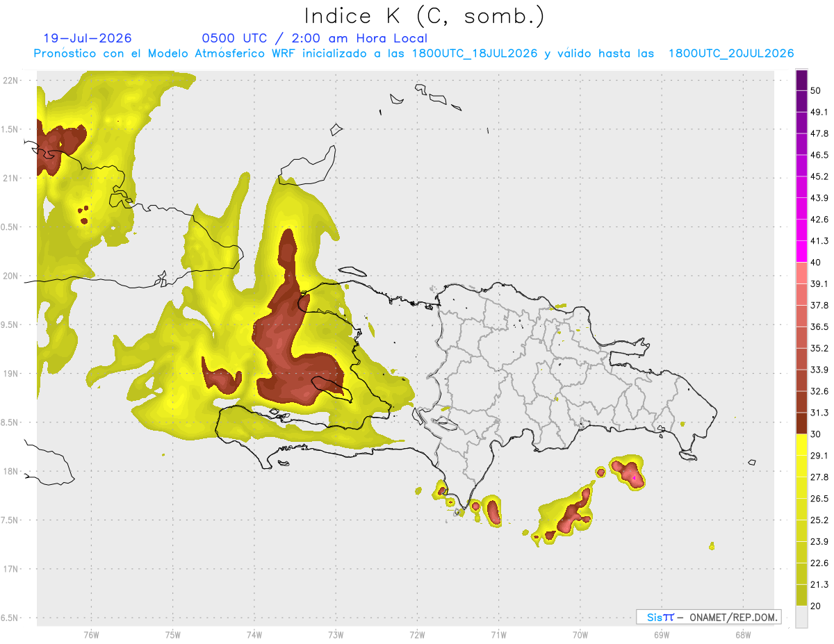The height and width of the screenshot is (644, 834).
Task: Click the colorbar label "30"
Action: pos(816,434)
